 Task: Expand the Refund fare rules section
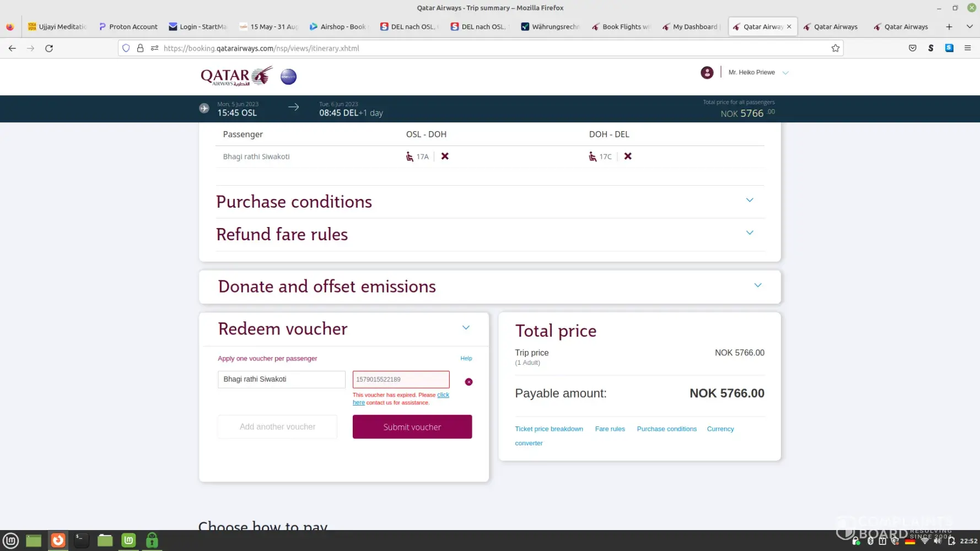749,233
